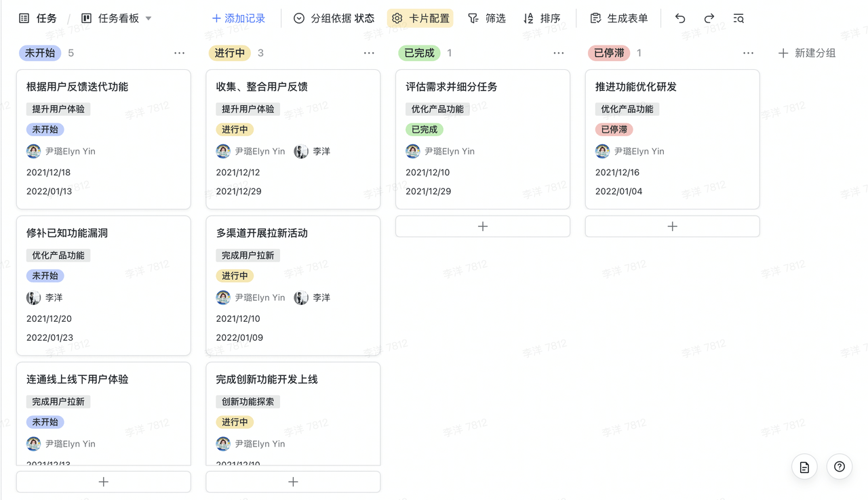
Task: Open the search records icon in toolbar
Action: click(x=738, y=18)
